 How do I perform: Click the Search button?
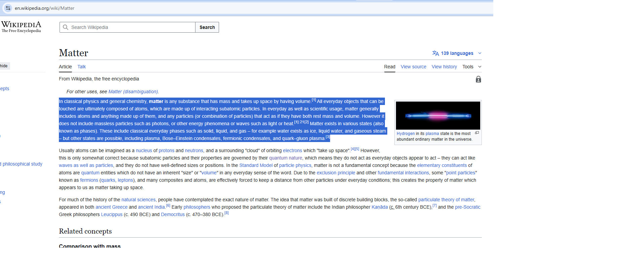point(207,27)
